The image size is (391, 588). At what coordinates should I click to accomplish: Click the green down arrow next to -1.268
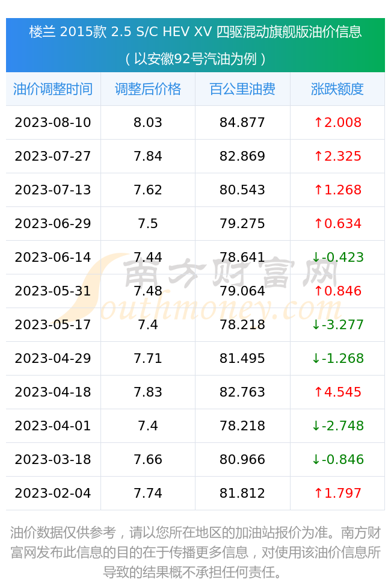coord(316,359)
